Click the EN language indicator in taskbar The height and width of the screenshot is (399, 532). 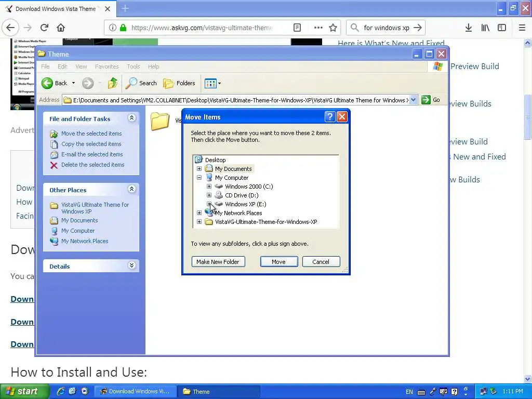click(409, 392)
